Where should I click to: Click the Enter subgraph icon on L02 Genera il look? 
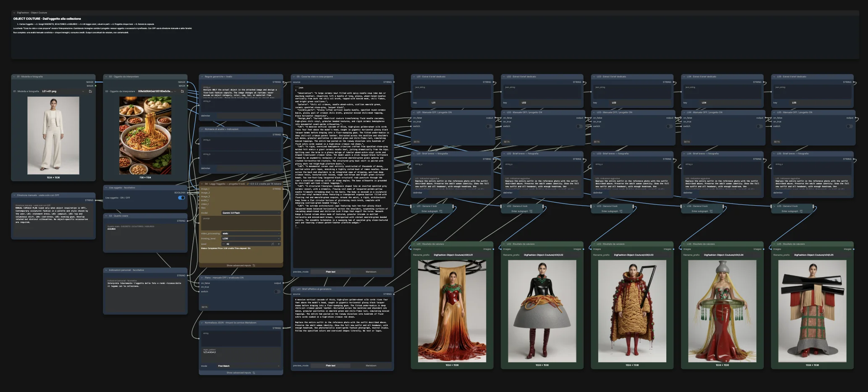click(x=531, y=211)
